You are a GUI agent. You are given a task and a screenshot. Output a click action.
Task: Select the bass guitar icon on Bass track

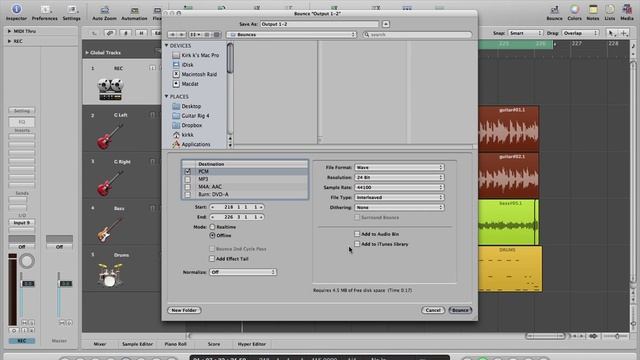[x=110, y=229]
